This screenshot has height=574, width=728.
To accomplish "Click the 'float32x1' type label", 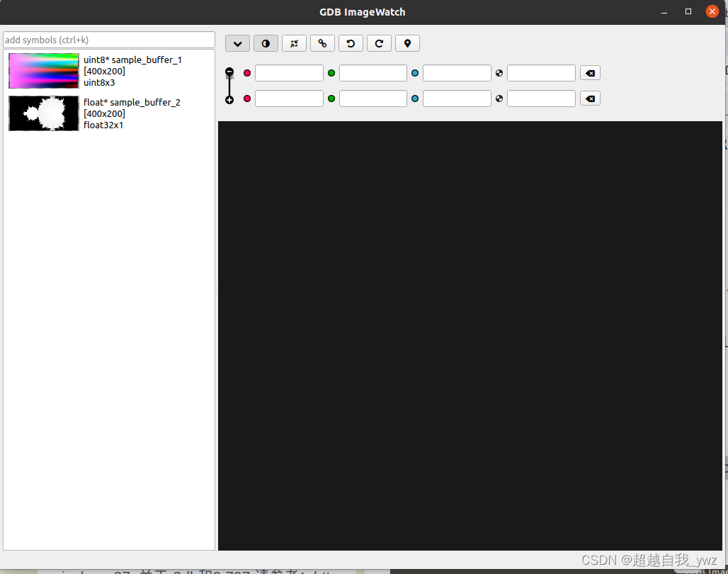I will tap(103, 125).
